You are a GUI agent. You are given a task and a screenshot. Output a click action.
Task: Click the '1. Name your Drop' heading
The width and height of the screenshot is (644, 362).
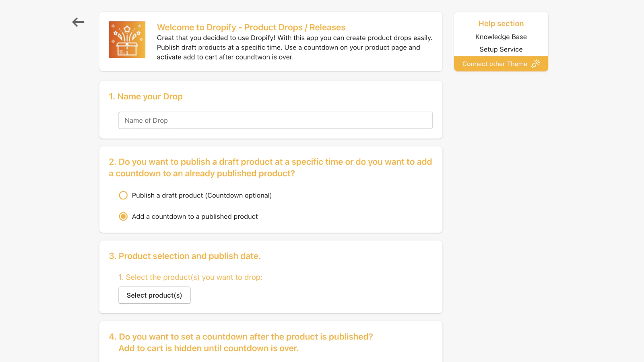pos(146,97)
